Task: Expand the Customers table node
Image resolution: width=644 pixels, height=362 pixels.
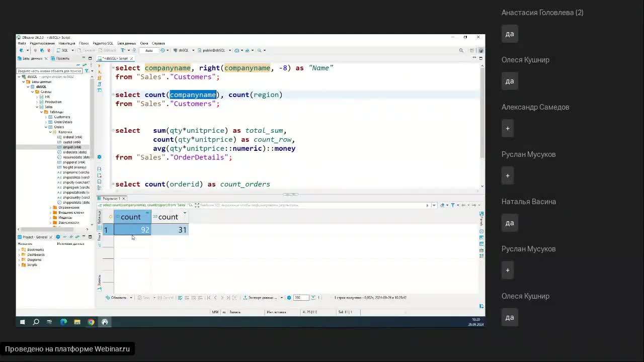Action: point(45,117)
